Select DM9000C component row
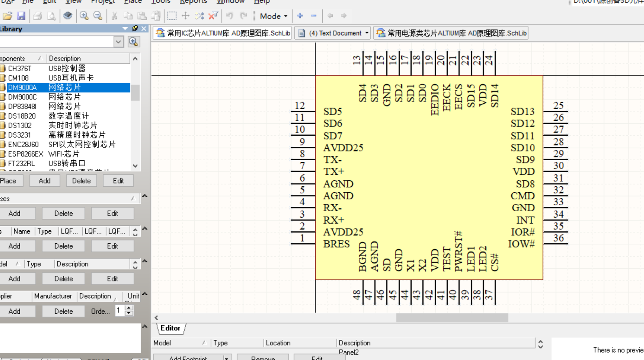The height and width of the screenshot is (360, 644). (x=65, y=97)
